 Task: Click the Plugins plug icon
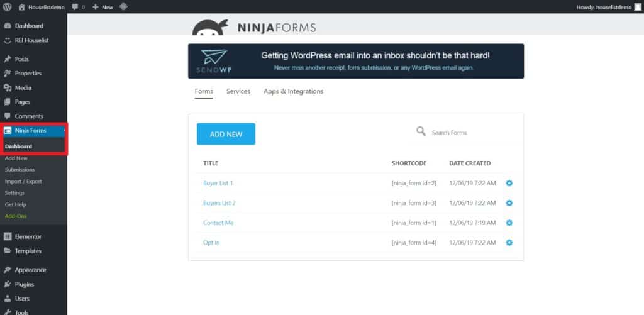point(8,284)
